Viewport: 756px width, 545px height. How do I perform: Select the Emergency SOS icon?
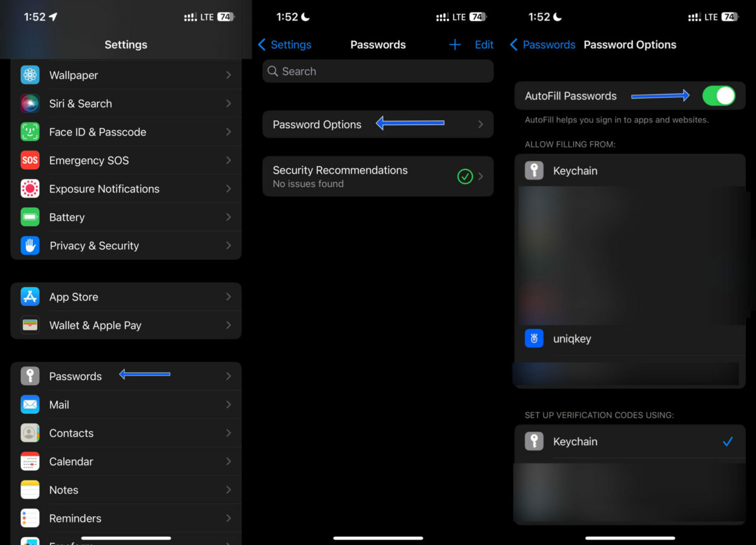(x=30, y=160)
